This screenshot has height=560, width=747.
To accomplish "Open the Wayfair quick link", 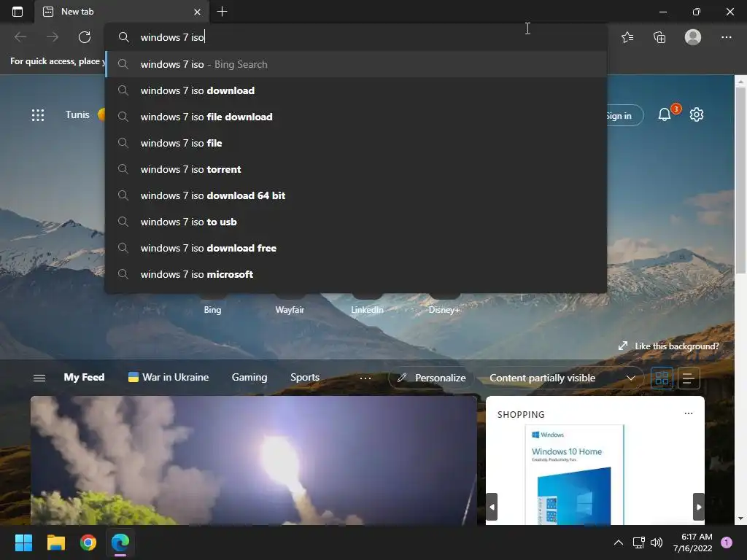I will pos(290,309).
